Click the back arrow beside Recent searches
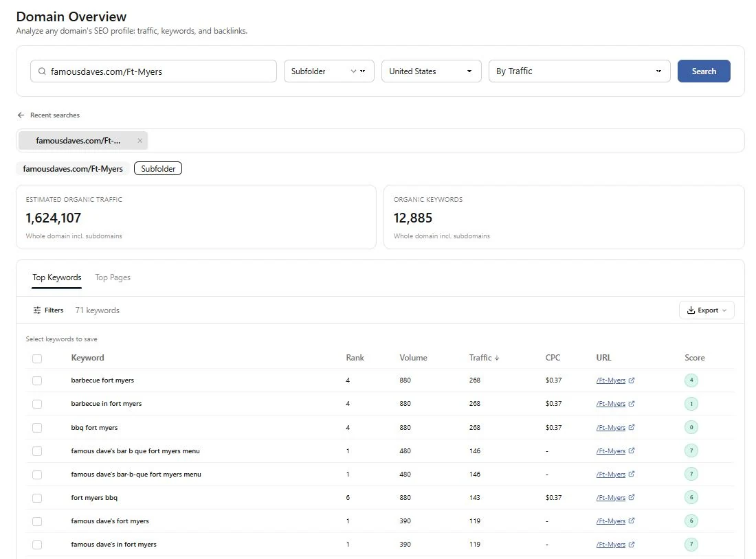Viewport: 756px width, 559px height. click(21, 115)
